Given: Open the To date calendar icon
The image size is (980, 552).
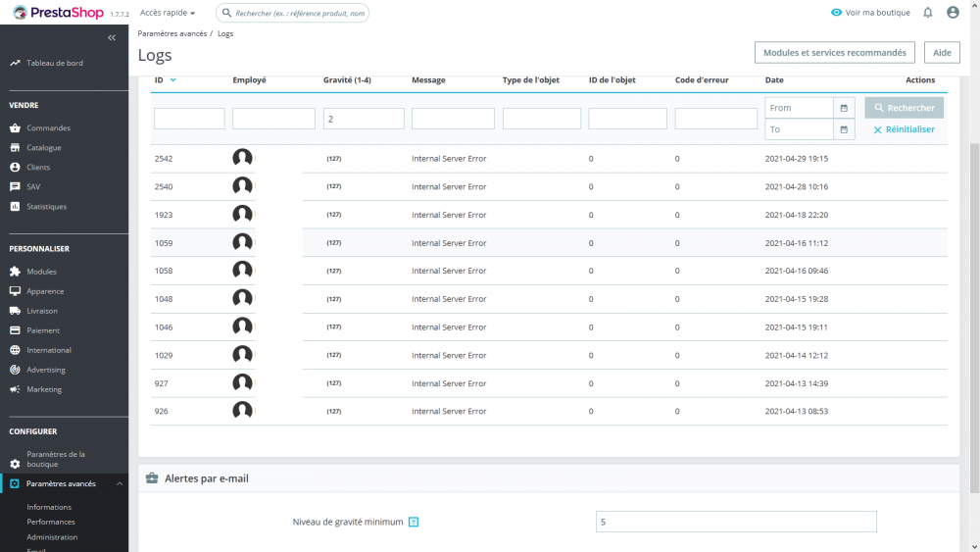Looking at the screenshot, I should click(844, 129).
